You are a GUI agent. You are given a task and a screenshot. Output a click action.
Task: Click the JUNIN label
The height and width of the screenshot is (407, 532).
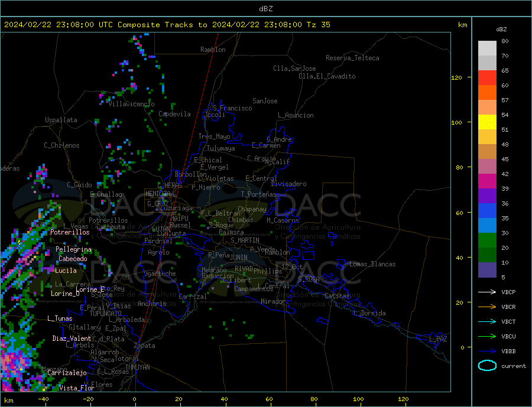[x=239, y=258]
